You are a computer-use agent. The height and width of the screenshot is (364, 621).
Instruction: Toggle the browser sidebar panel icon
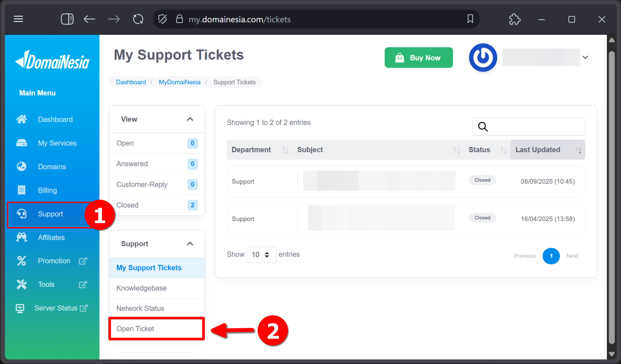pos(67,19)
